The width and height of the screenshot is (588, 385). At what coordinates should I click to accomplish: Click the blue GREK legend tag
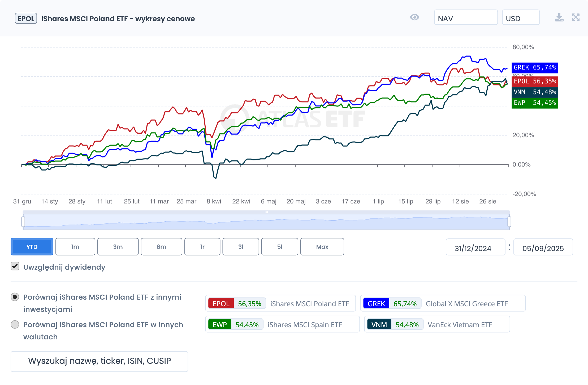click(376, 304)
